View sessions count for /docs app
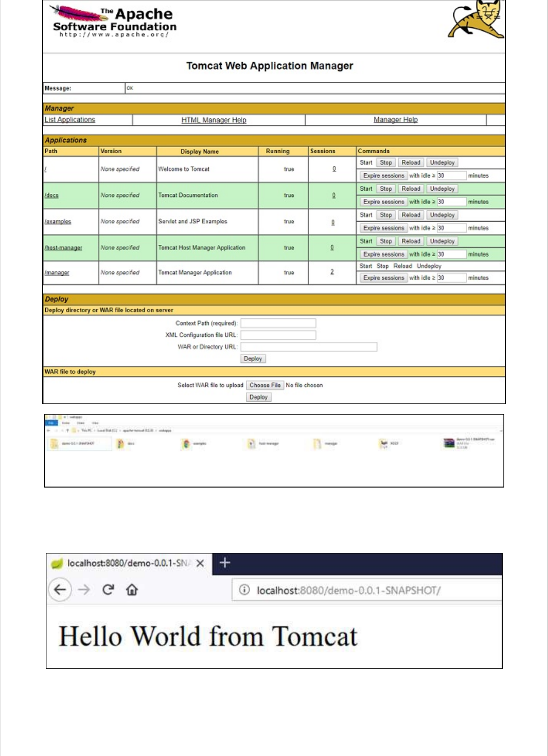The height and width of the screenshot is (756, 548). coord(333,195)
